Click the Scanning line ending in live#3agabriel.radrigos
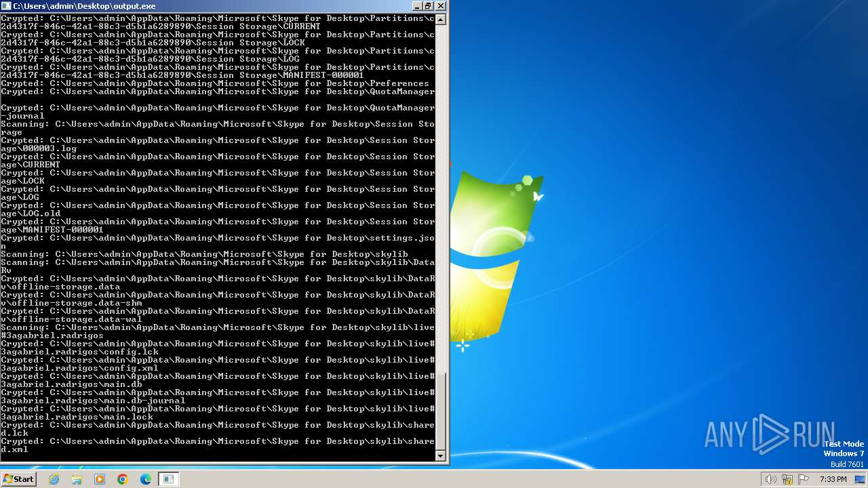Image resolution: width=868 pixels, height=488 pixels. (x=218, y=331)
